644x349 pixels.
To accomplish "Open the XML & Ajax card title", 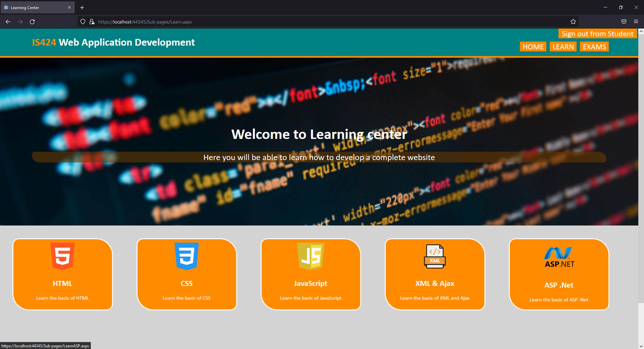I will (x=435, y=283).
